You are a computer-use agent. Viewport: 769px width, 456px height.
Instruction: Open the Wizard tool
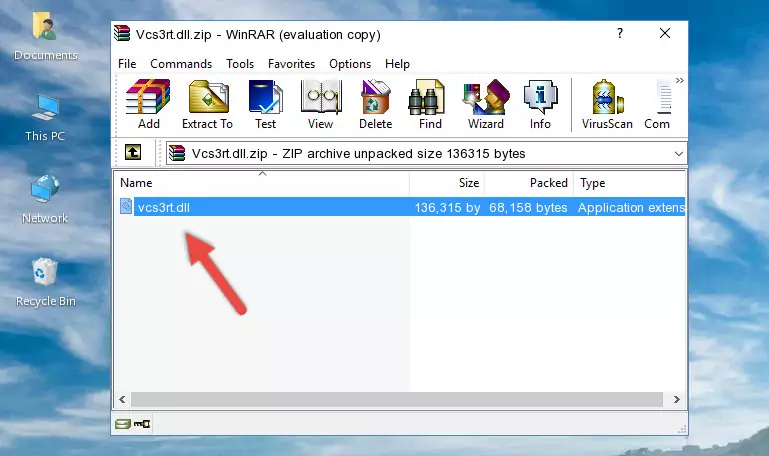tap(486, 104)
